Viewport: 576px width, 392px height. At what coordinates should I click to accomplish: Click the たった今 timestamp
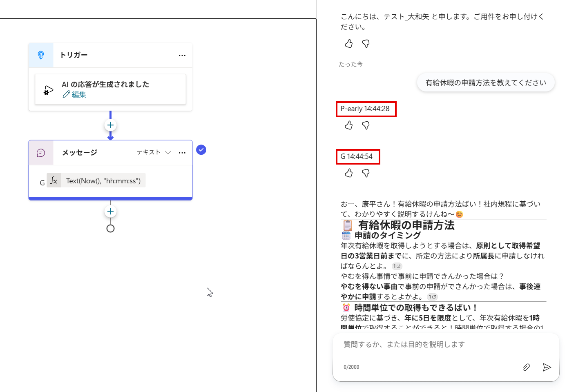coord(351,64)
